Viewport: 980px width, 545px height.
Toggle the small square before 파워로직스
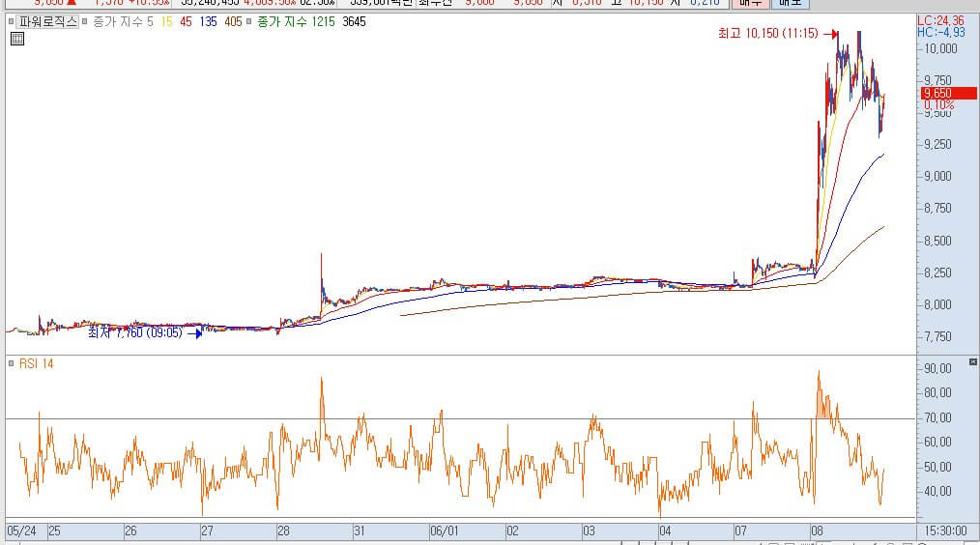tap(11, 22)
